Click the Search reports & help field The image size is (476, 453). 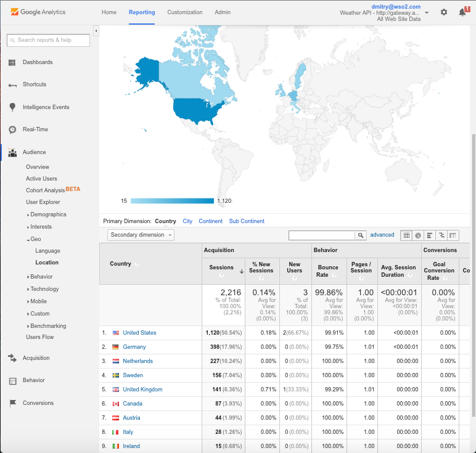point(48,40)
